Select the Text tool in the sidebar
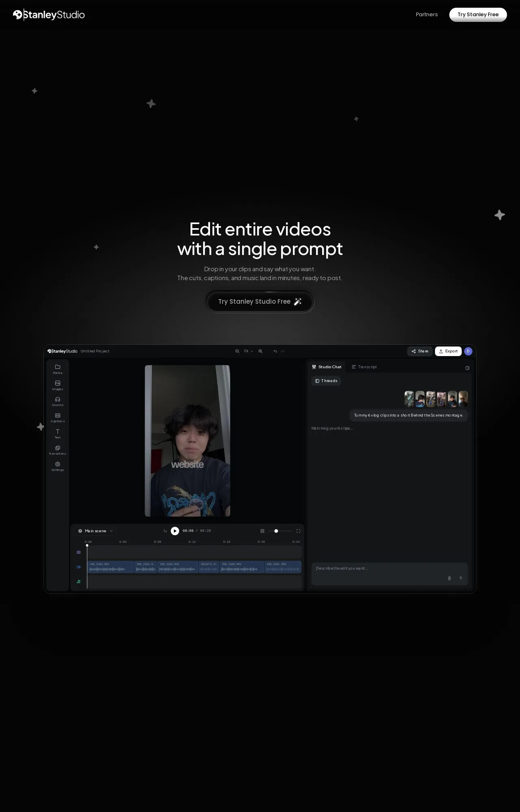Image resolution: width=520 pixels, height=812 pixels. (x=58, y=434)
